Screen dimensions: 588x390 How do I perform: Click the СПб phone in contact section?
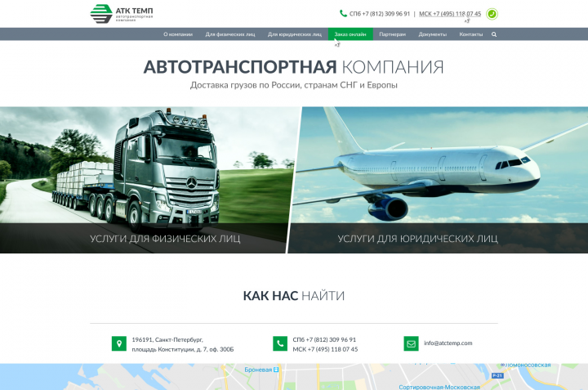coord(324,339)
